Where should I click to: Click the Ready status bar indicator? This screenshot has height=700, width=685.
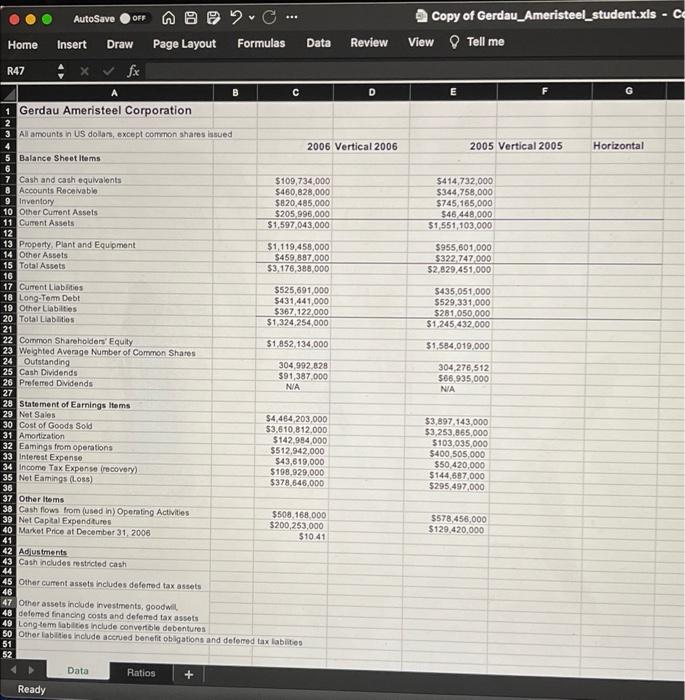tap(31, 689)
